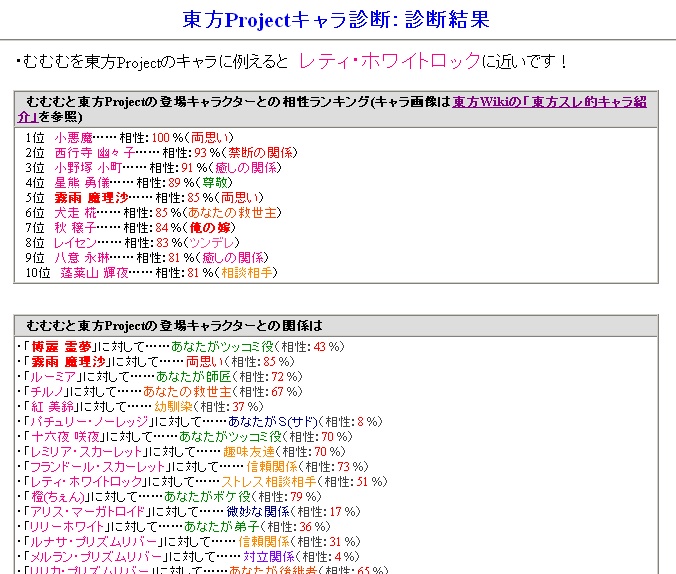This screenshot has width=676, height=574.
Task: Click 犬走 椛 in the 6位 row
Action: tap(75, 213)
